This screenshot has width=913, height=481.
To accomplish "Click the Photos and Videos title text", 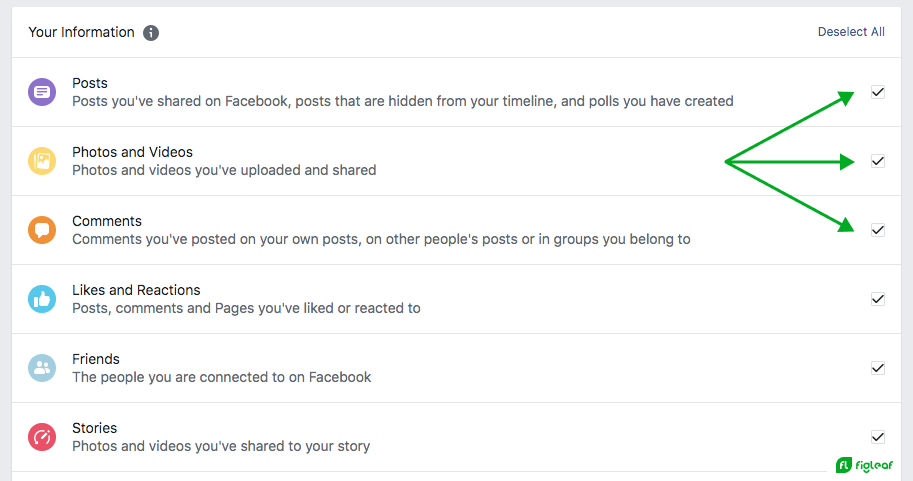I will tap(132, 152).
